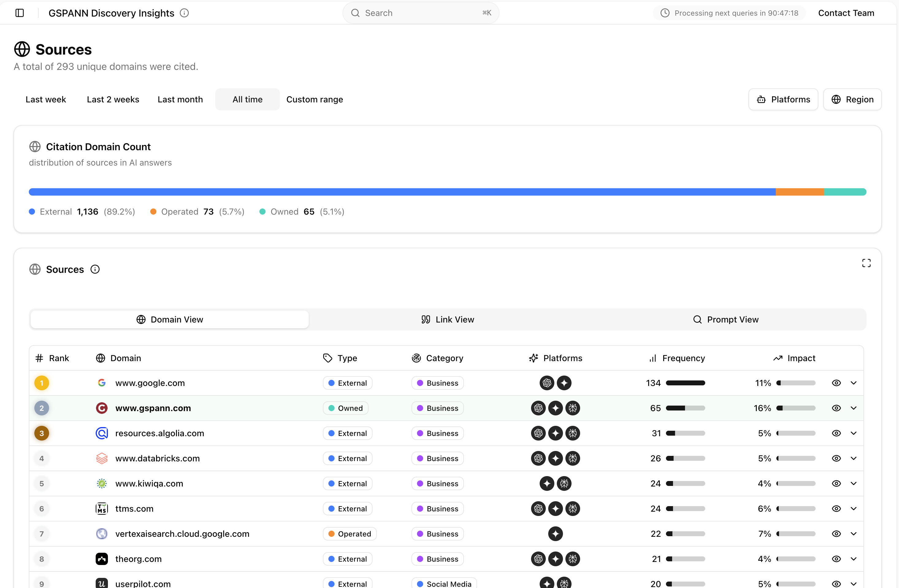Sort by Frequency column header
The height and width of the screenshot is (588, 899).
click(677, 358)
